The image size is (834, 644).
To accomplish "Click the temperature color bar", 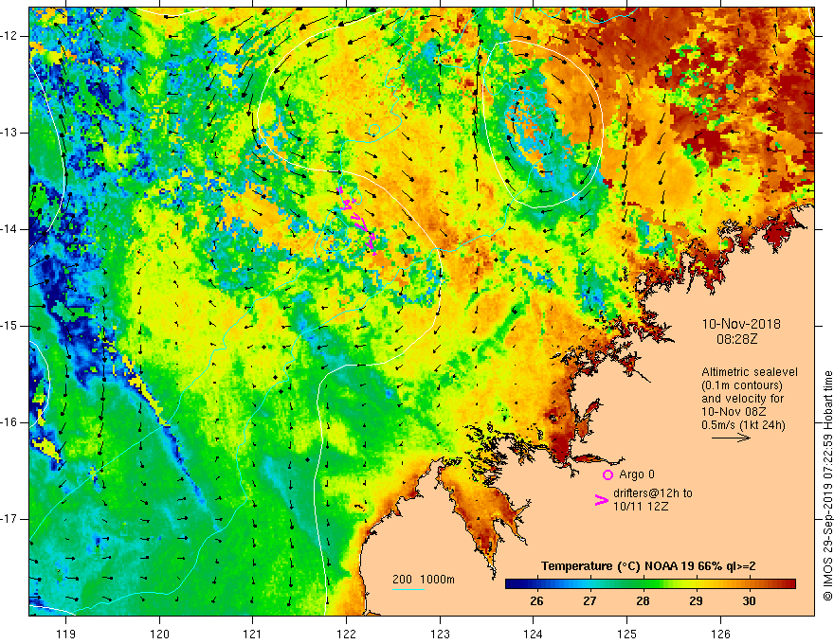I will pyautogui.click(x=650, y=584).
